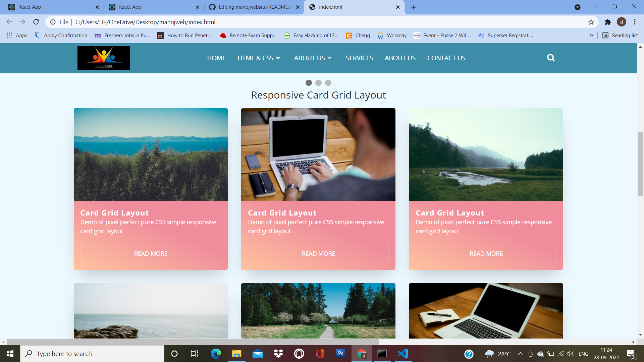
Task: Open the Chrome profile avatar 'd'
Action: tap(622, 22)
